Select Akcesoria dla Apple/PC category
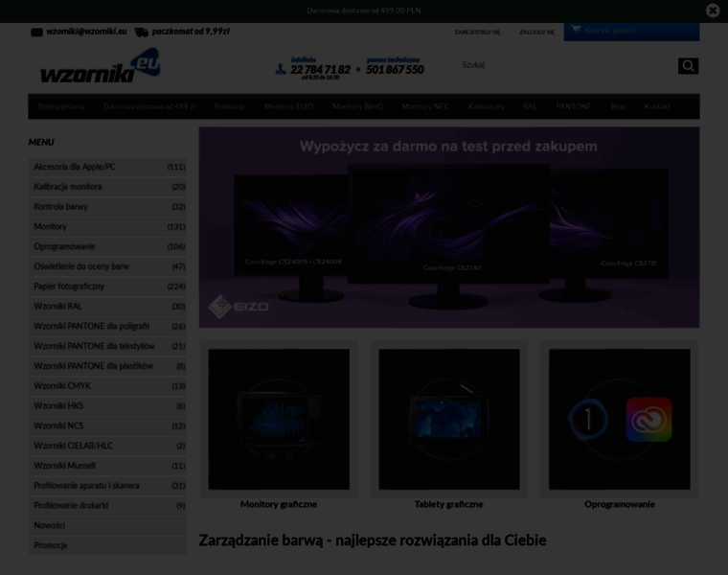 click(107, 167)
